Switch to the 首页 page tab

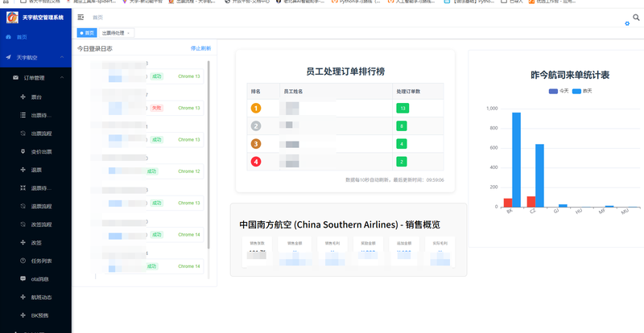pyautogui.click(x=87, y=33)
